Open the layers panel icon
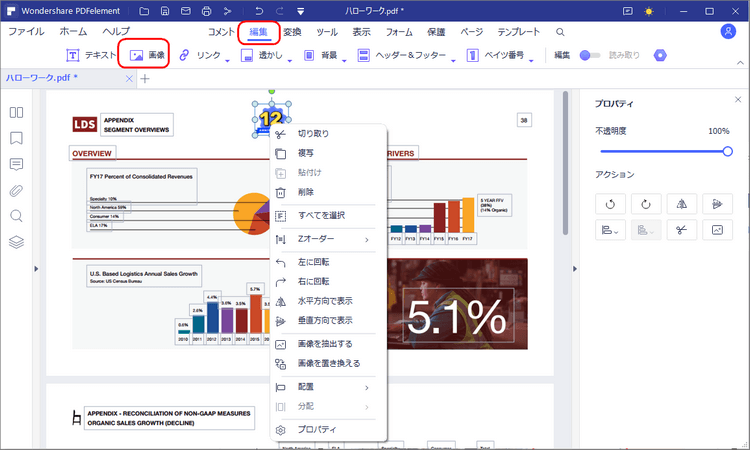The width and height of the screenshot is (750, 450). click(x=16, y=242)
